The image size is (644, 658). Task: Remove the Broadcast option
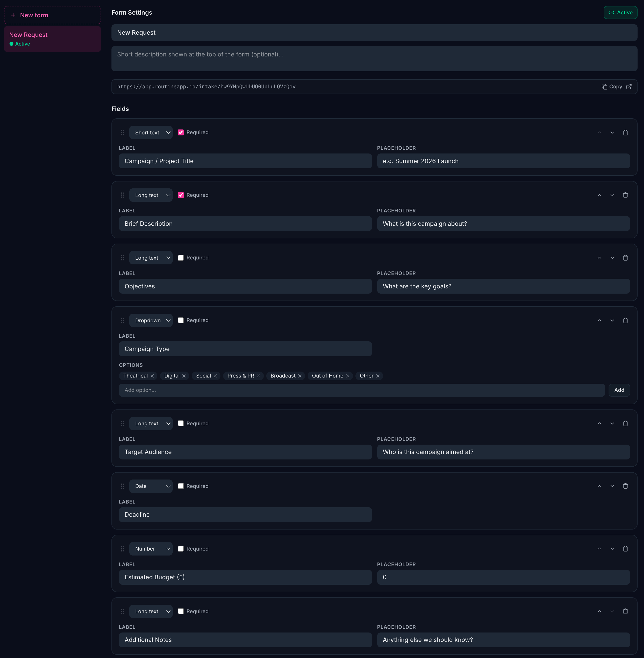(x=300, y=376)
